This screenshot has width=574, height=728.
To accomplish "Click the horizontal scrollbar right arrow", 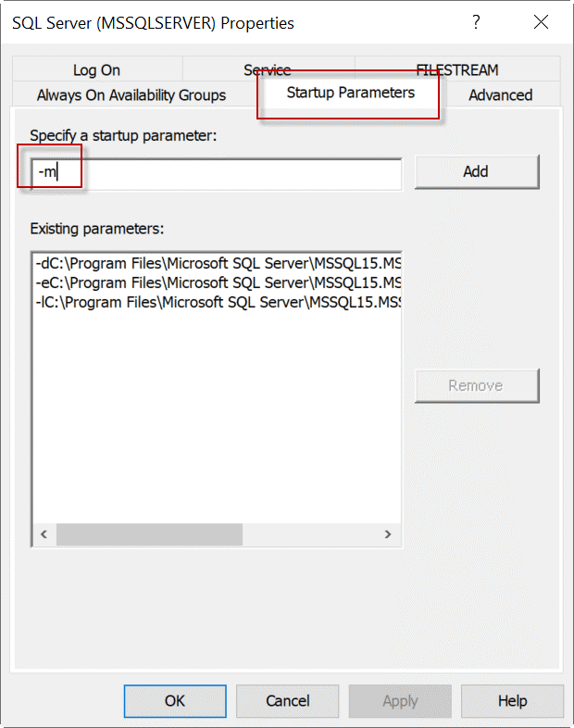I will click(x=388, y=534).
